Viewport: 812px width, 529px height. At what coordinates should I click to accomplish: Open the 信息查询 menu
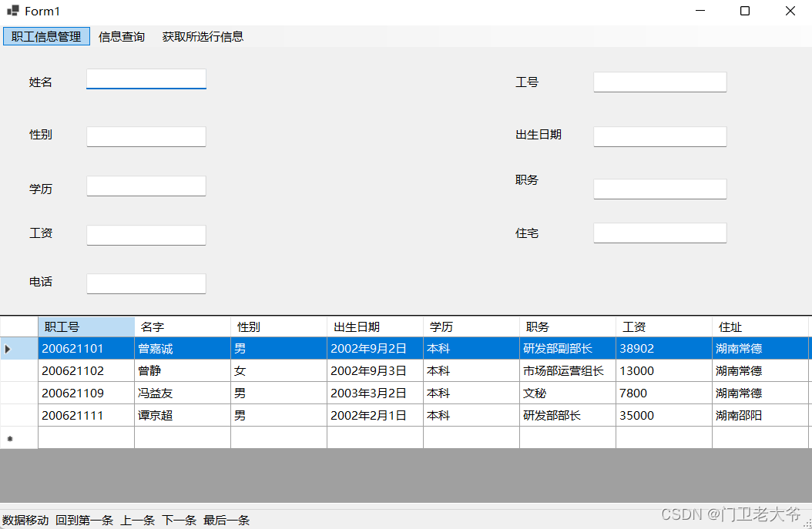click(122, 36)
